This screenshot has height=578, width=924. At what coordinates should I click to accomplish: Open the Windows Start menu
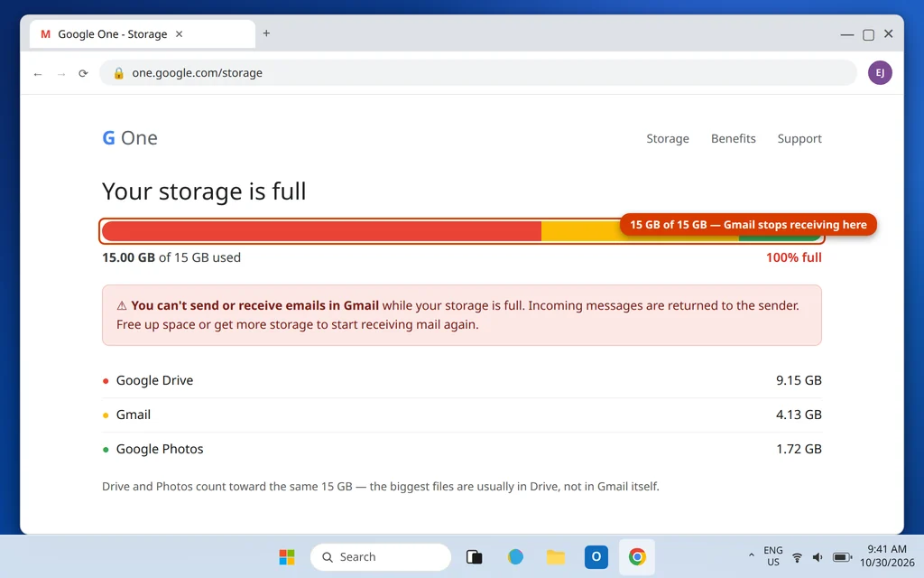point(287,556)
